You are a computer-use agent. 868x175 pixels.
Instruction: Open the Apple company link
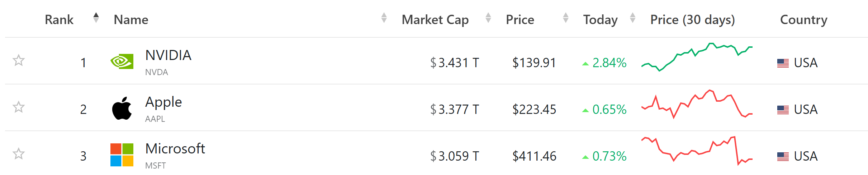163,102
